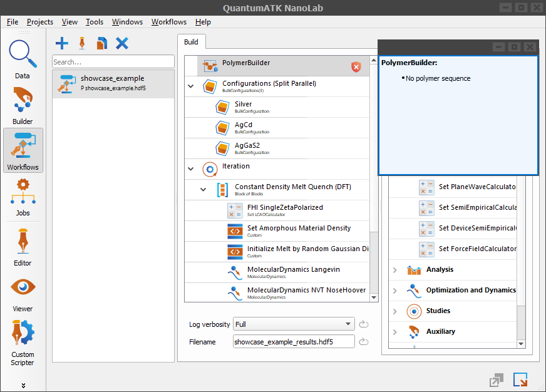
Task: Open the Jobs manager icon
Action: pyautogui.click(x=23, y=197)
